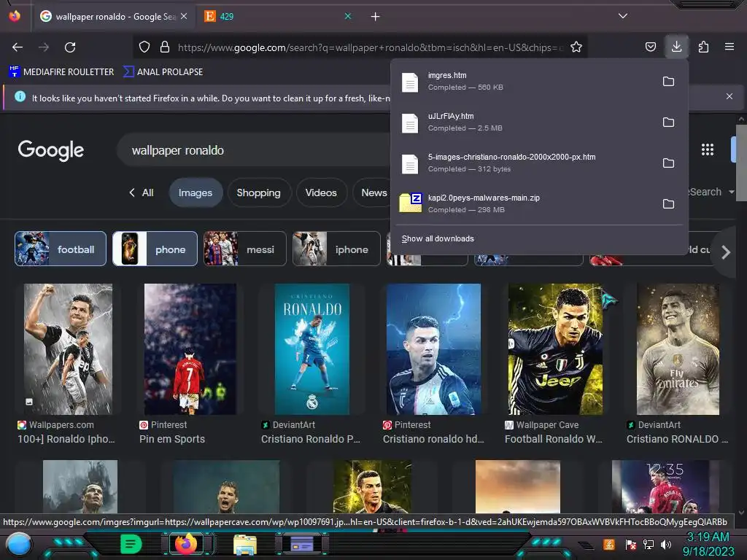Switch to the Videos search tab

(321, 192)
